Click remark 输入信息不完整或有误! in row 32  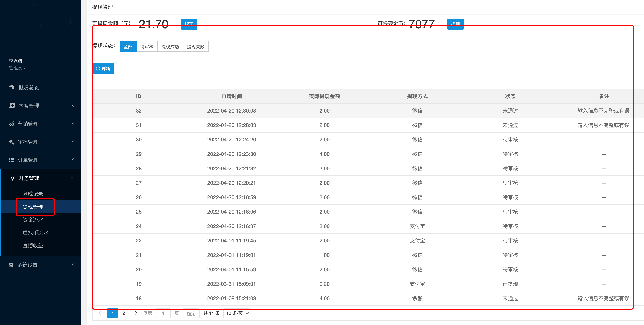[x=604, y=111]
